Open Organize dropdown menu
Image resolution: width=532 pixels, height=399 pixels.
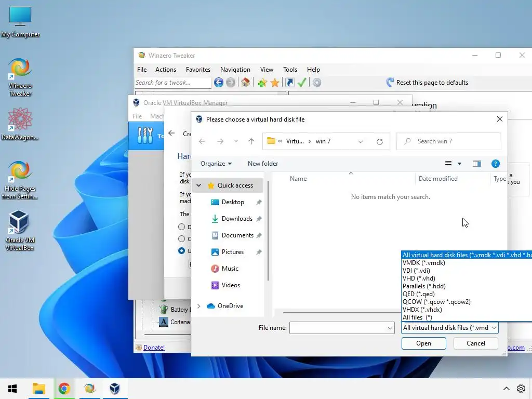(x=216, y=164)
